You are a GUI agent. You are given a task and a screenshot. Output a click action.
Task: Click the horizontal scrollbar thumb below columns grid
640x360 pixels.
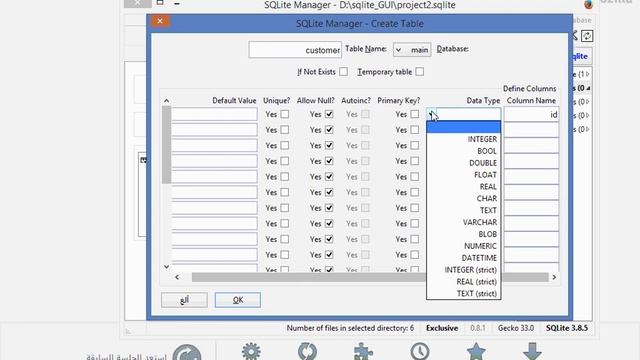(370, 277)
